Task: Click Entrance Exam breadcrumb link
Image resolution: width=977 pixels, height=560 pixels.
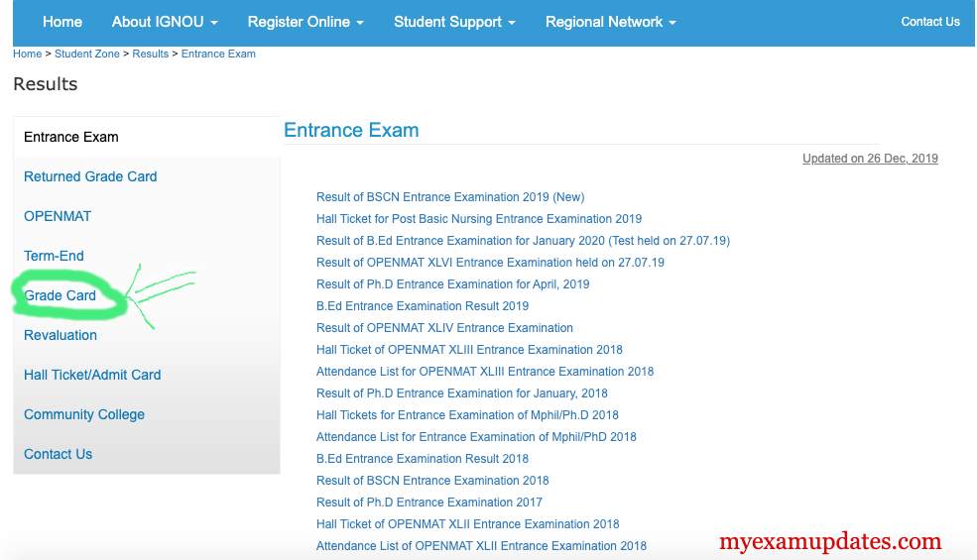Action: coord(218,54)
